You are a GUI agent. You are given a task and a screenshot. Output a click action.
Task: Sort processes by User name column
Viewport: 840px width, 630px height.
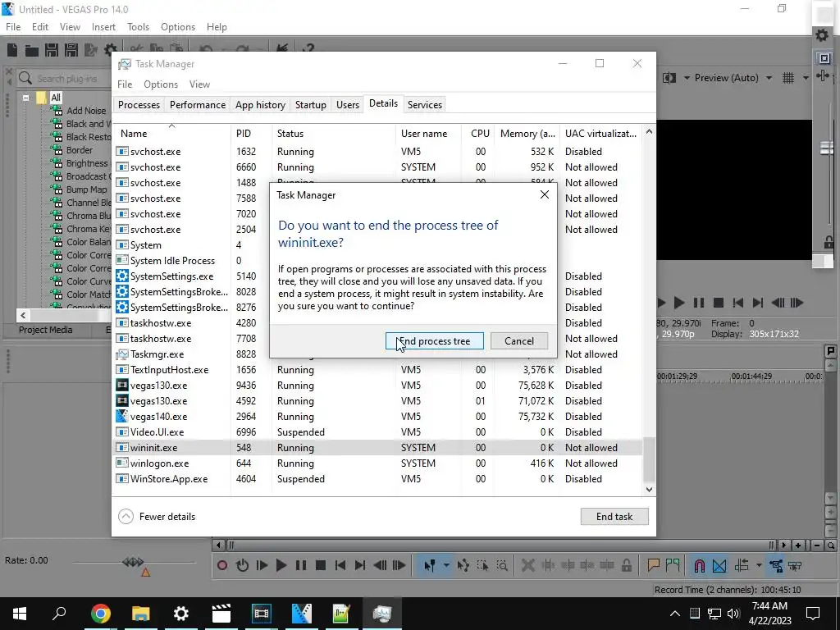[x=428, y=134]
